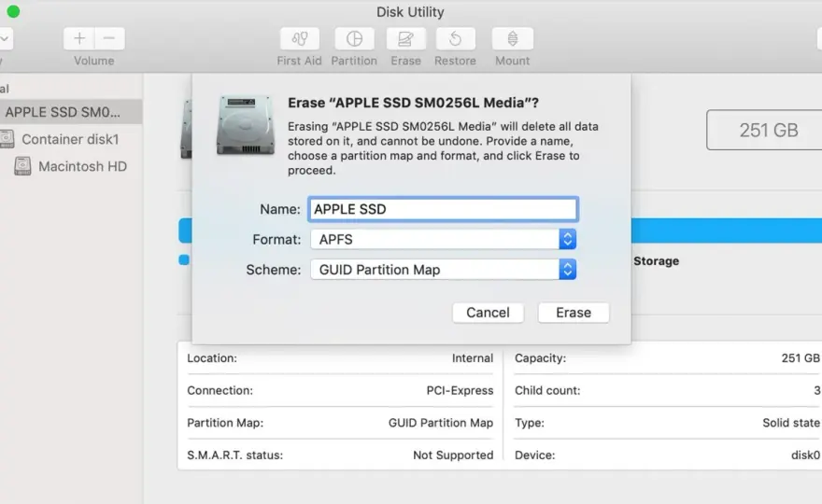Click the S.M.A.R.T. status: label
This screenshot has height=504, width=822.
[234, 455]
